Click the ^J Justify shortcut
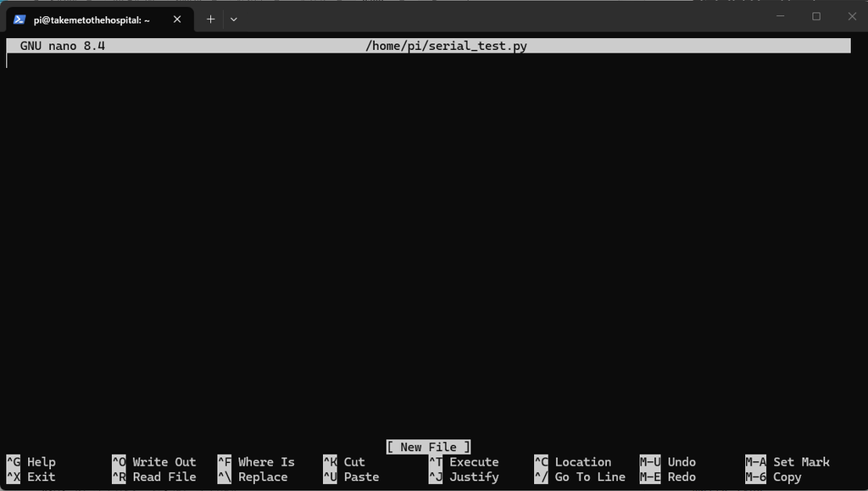 [x=464, y=477]
